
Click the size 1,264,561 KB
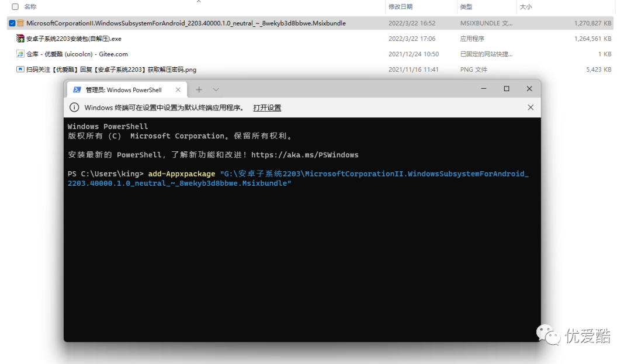click(x=593, y=39)
